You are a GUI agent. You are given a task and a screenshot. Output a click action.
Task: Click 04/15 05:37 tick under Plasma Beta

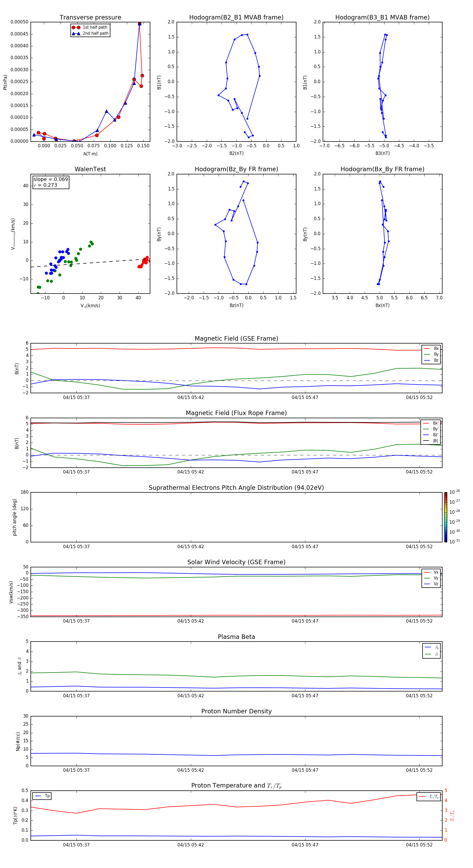pos(76,695)
